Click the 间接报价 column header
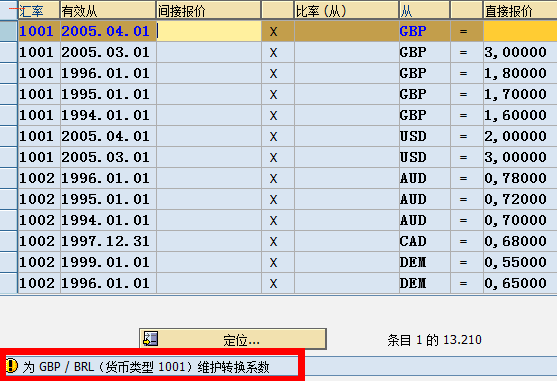Screen dimensions: 557x381 pos(209,11)
